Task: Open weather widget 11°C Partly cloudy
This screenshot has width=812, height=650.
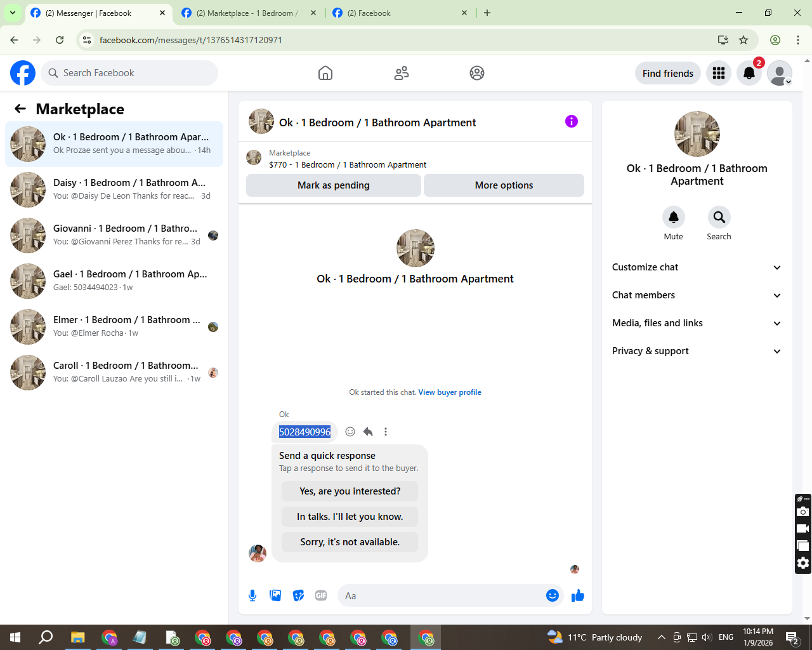Action: tap(595, 637)
